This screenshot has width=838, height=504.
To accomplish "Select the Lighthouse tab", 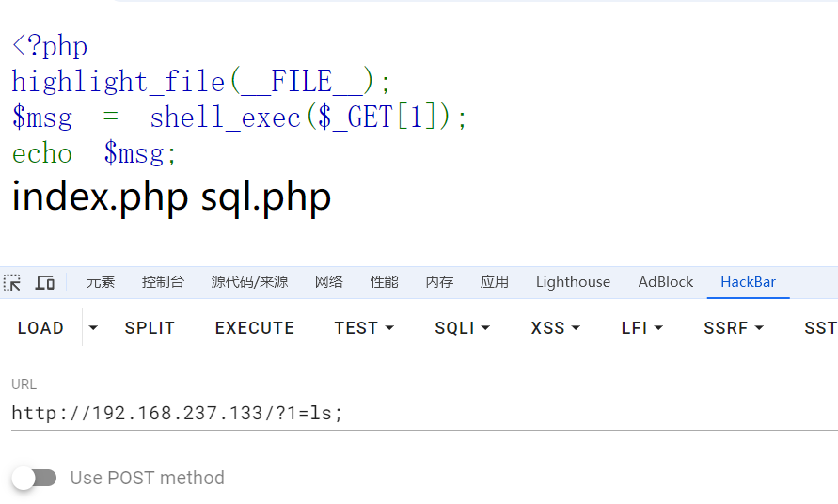I will click(x=573, y=282).
